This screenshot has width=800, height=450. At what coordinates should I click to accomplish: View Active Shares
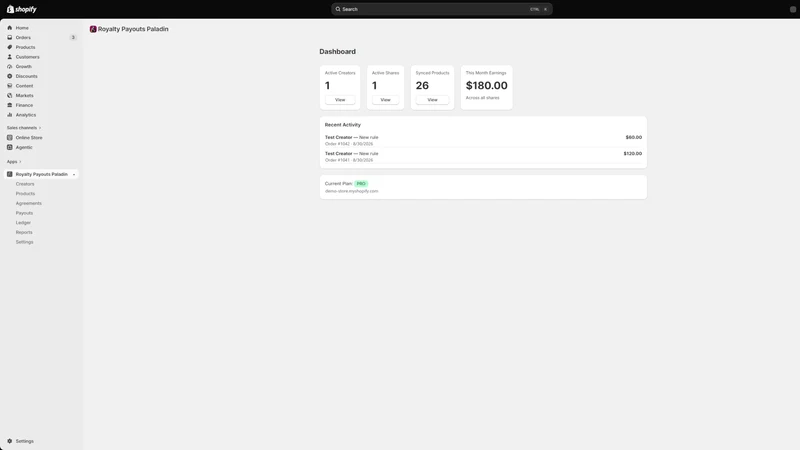click(385, 100)
